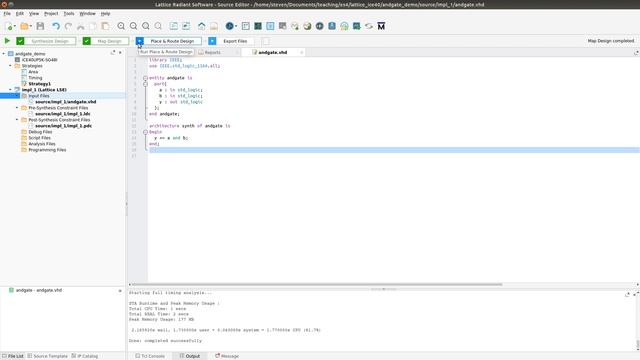The height and width of the screenshot is (360, 640).
Task: Close the project tree panel
Action: pyautogui.click(x=120, y=53)
